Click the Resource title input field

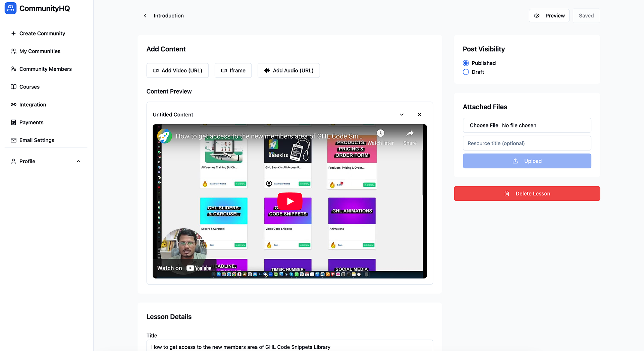[x=527, y=143]
